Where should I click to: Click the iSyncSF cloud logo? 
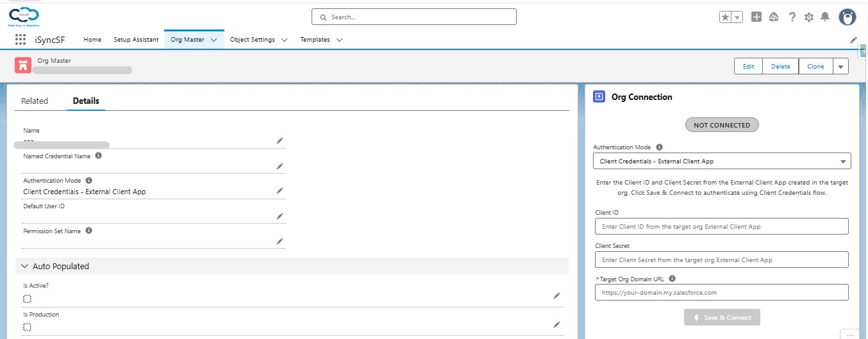[24, 17]
